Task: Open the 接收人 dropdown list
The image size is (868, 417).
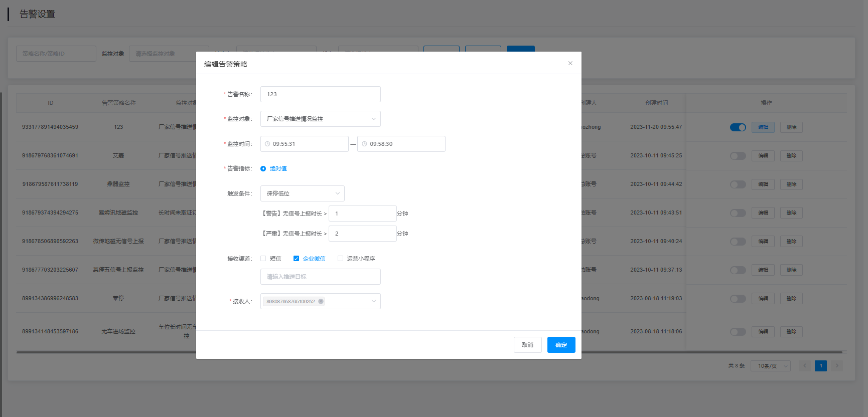Action: click(x=373, y=301)
